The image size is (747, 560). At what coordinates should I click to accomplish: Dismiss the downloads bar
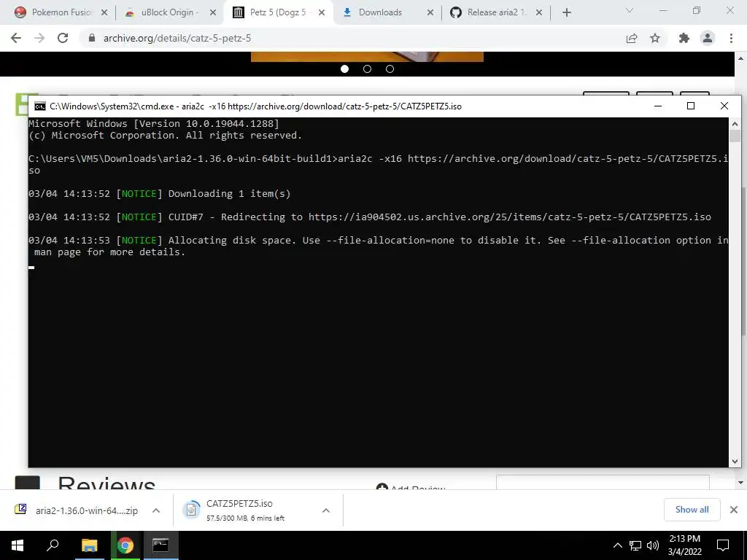click(x=734, y=510)
